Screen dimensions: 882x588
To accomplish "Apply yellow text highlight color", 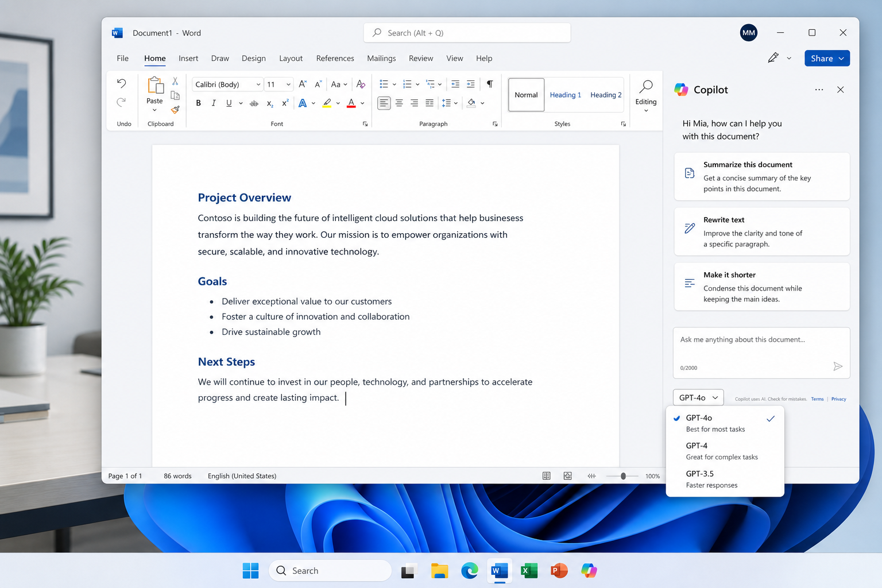I will pyautogui.click(x=327, y=103).
